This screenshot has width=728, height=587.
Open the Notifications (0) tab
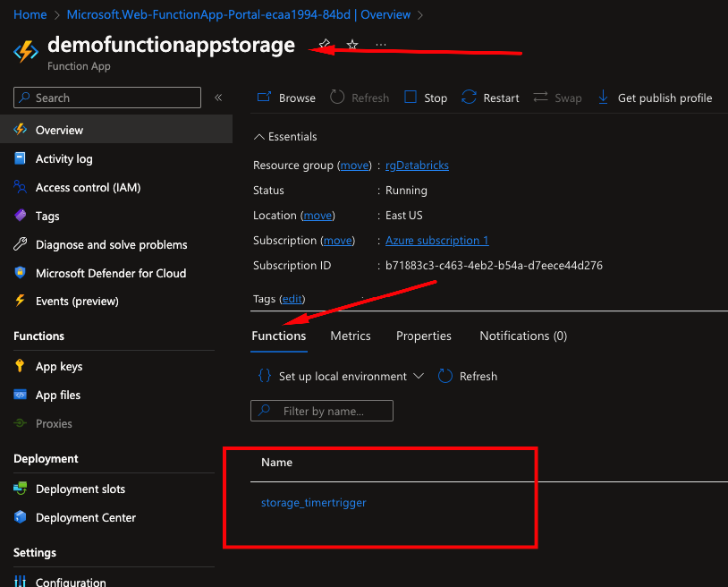(x=523, y=336)
